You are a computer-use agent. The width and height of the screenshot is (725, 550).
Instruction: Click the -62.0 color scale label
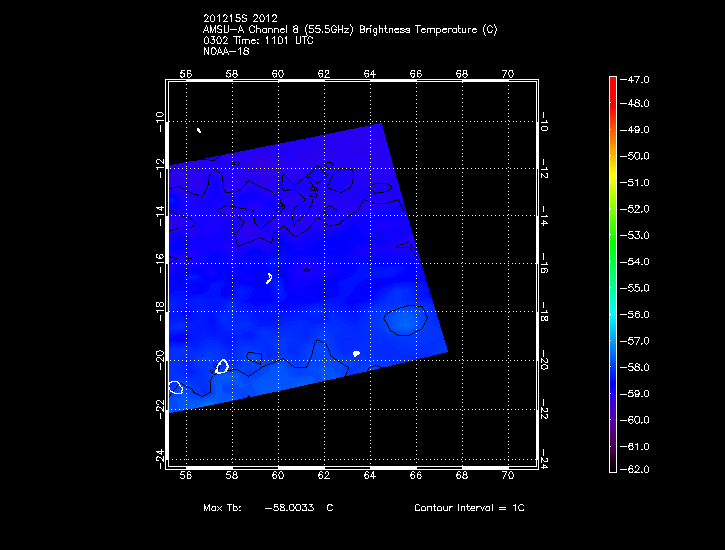638,469
